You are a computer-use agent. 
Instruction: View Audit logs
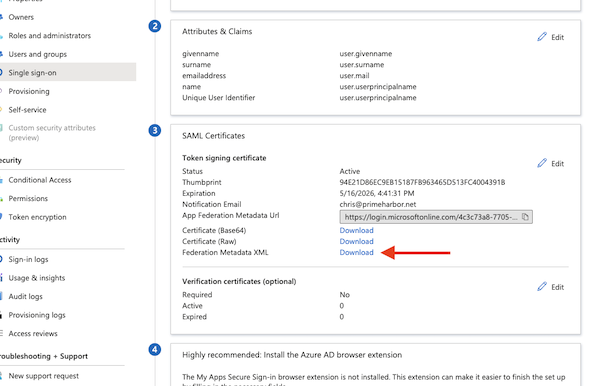(x=26, y=296)
